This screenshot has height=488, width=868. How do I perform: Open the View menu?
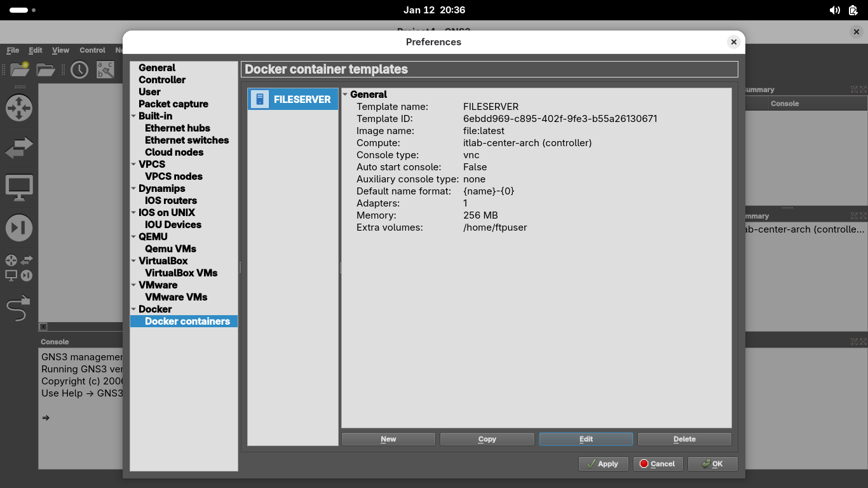click(x=60, y=50)
